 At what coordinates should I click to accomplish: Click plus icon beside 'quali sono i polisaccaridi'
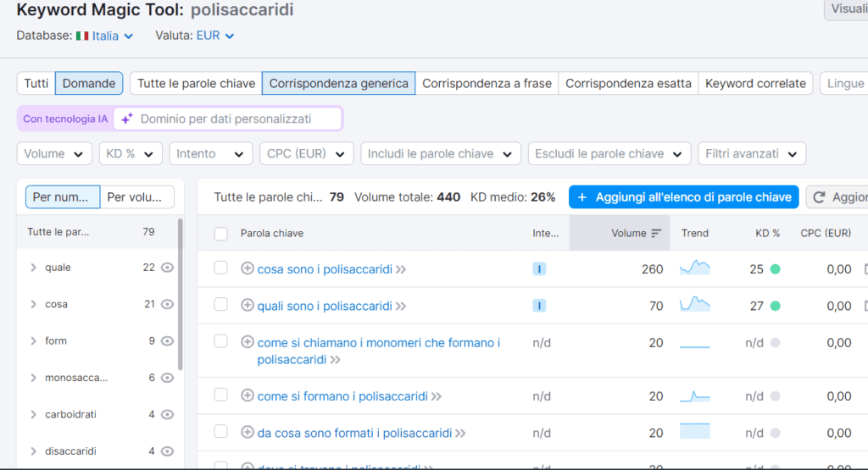coord(248,305)
